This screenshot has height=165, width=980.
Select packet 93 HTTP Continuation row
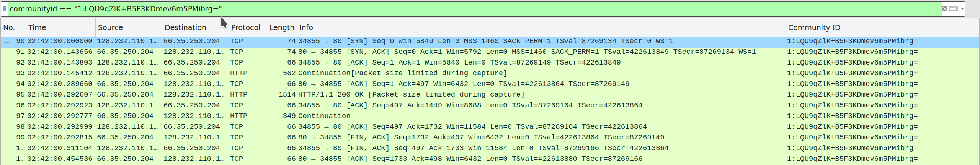490,73
